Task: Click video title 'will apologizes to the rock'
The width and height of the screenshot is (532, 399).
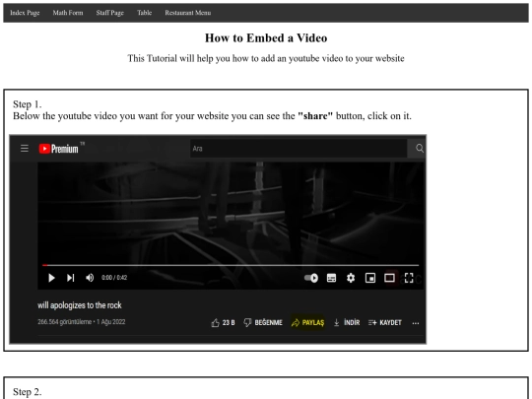Action: point(80,305)
